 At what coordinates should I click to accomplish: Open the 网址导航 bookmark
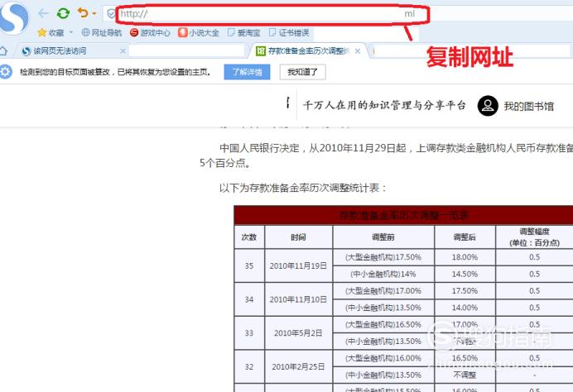pyautogui.click(x=101, y=33)
